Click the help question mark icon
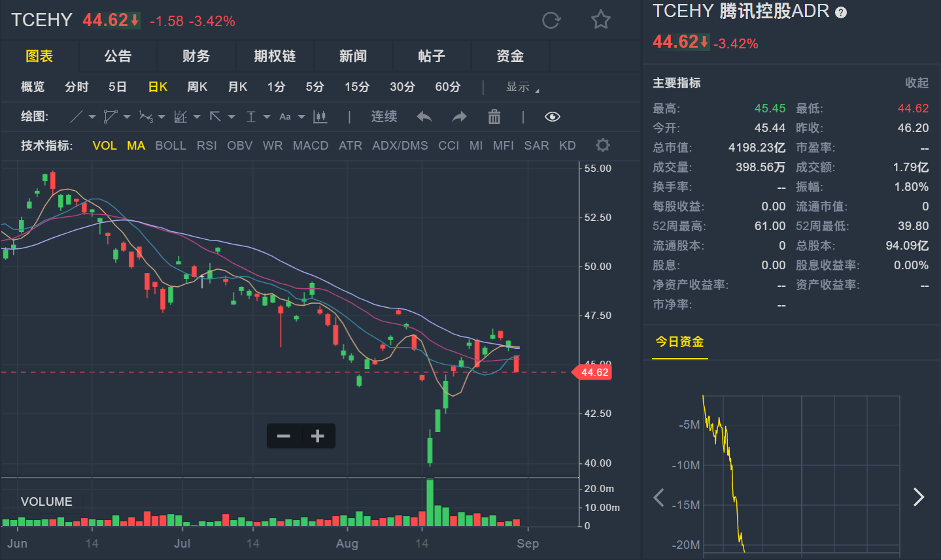This screenshot has width=941, height=560. tap(842, 12)
